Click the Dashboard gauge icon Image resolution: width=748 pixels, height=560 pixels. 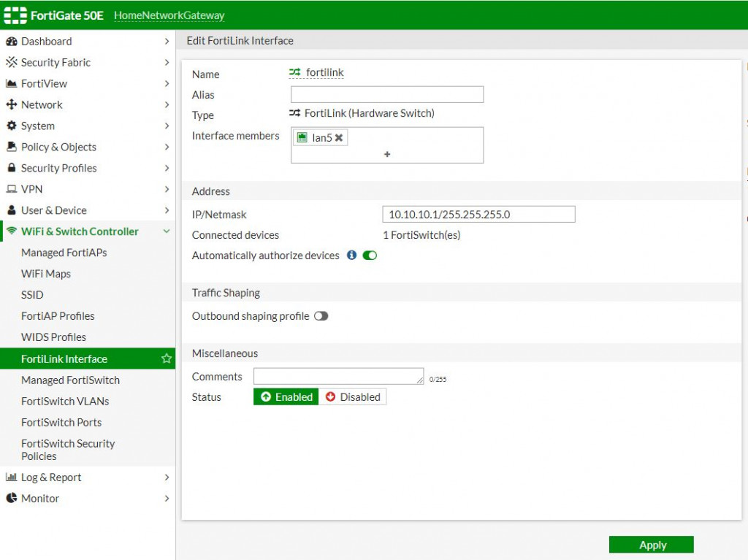click(x=12, y=42)
